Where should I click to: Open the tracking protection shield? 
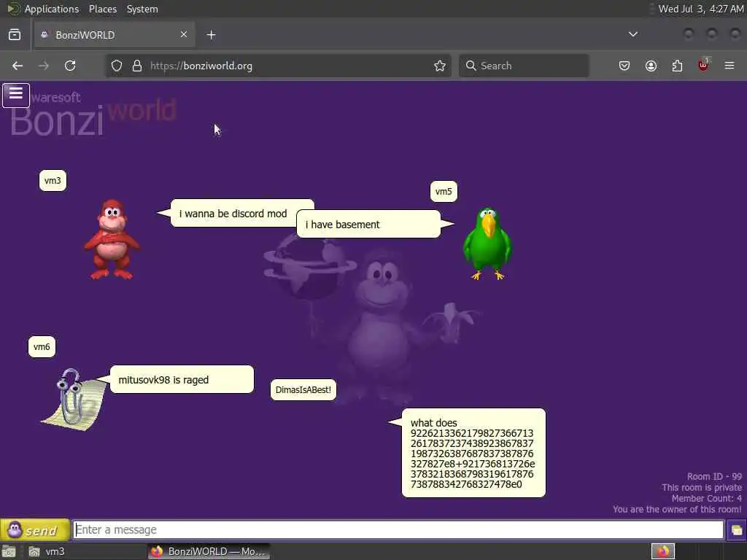coord(117,66)
